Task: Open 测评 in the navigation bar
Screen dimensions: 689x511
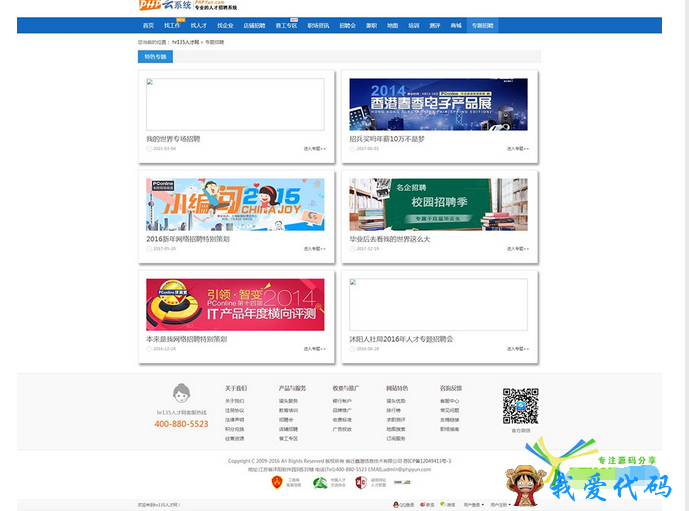Action: pyautogui.click(x=435, y=25)
